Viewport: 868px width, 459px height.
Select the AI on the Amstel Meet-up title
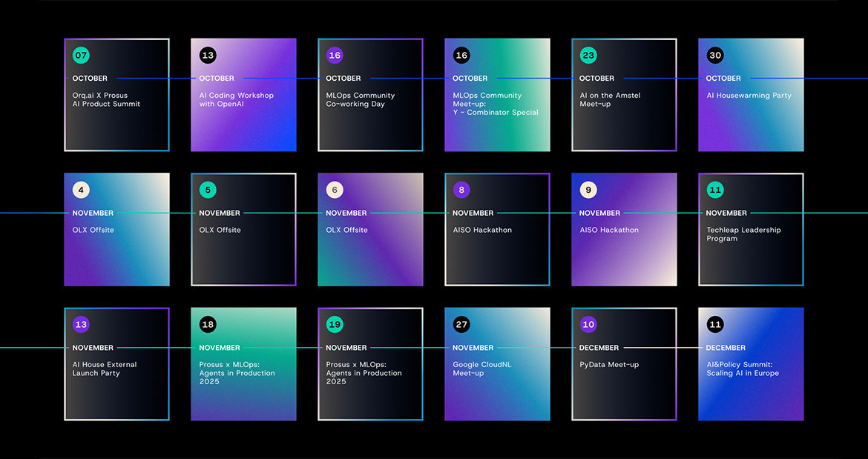(610, 100)
